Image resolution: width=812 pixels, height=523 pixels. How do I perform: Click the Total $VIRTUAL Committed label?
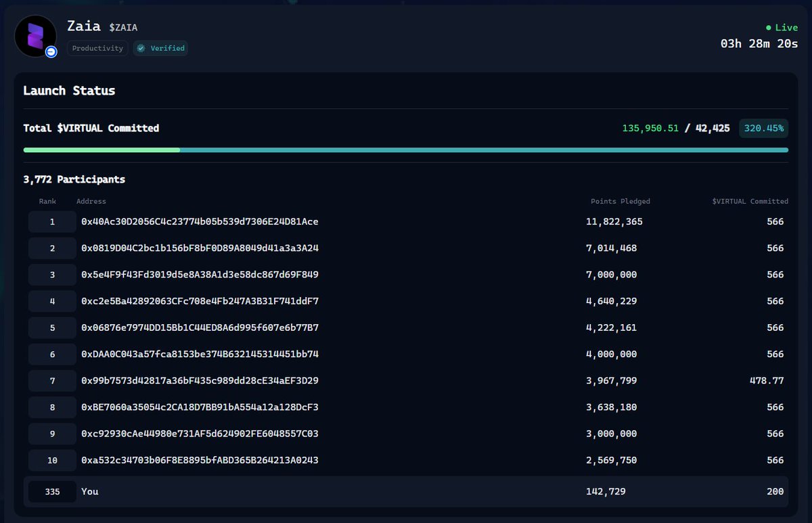91,128
